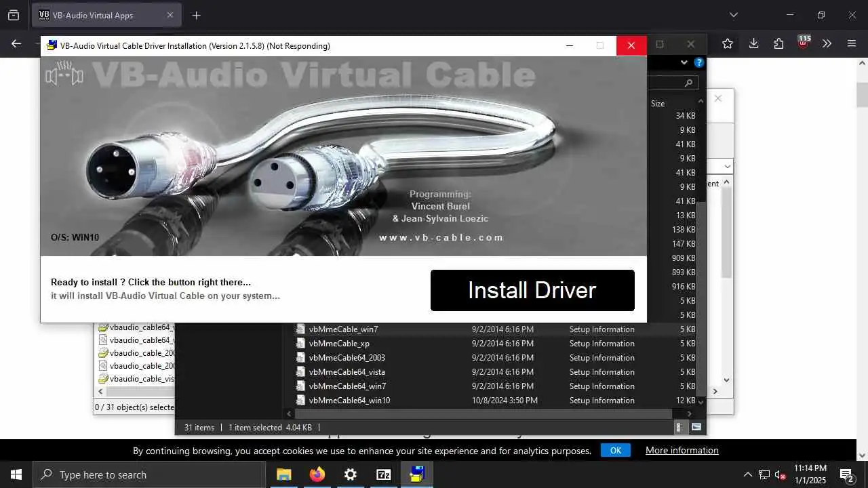This screenshot has height=488, width=868.
Task: Open Settings gear in taskbar
Action: (x=351, y=474)
